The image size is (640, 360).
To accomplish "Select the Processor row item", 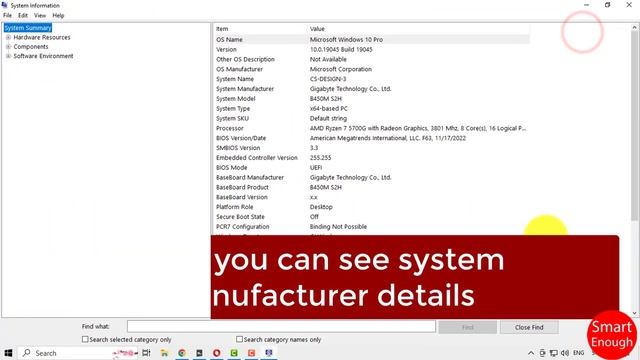I will [x=230, y=128].
